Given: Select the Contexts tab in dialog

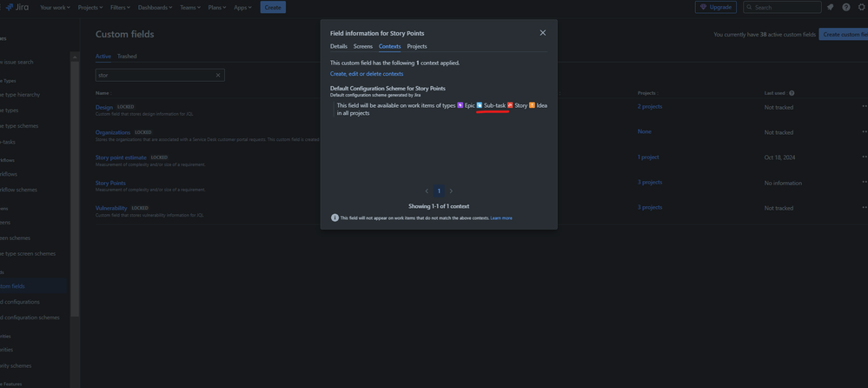Looking at the screenshot, I should [390, 46].
